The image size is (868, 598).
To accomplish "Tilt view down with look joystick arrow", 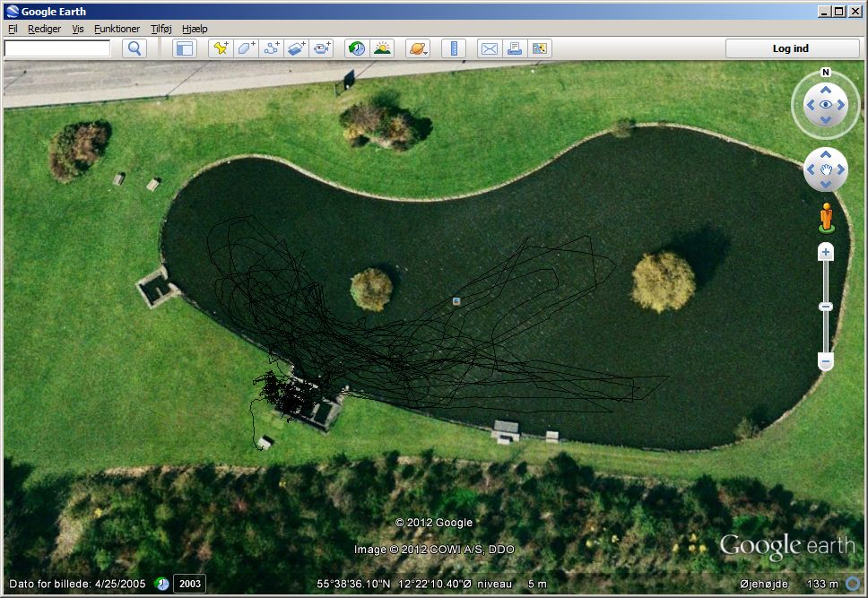I will point(825,119).
